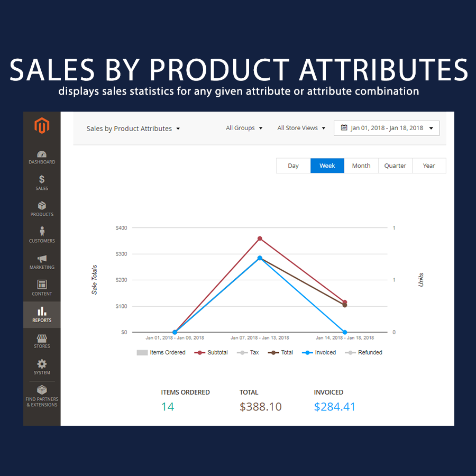This screenshot has height=476, width=476.
Task: Switch chart grouping to Year
Action: [429, 166]
